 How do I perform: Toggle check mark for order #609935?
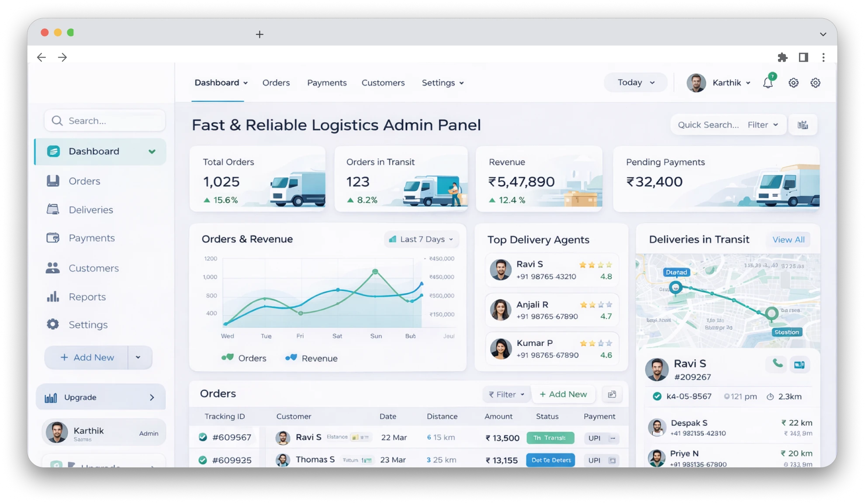click(x=203, y=460)
